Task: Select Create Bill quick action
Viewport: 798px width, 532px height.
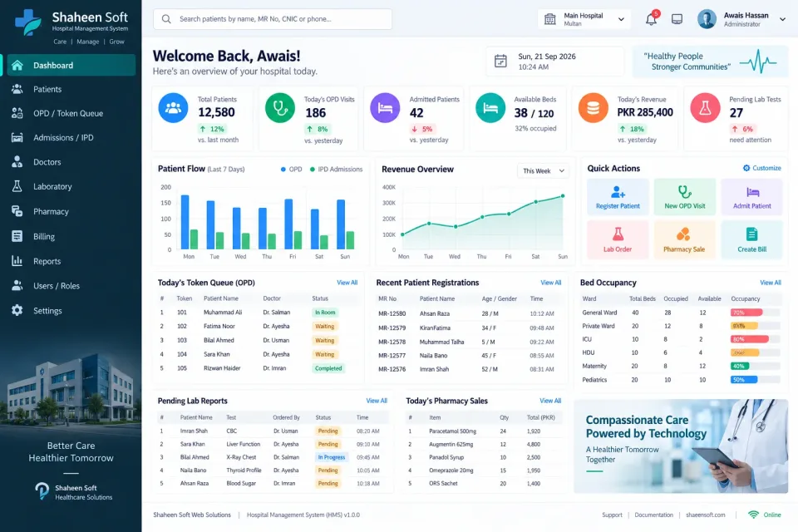Action: 752,239
